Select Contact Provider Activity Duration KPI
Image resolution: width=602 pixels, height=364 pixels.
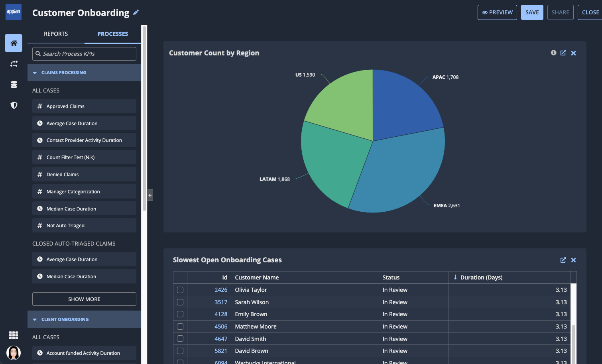point(84,140)
